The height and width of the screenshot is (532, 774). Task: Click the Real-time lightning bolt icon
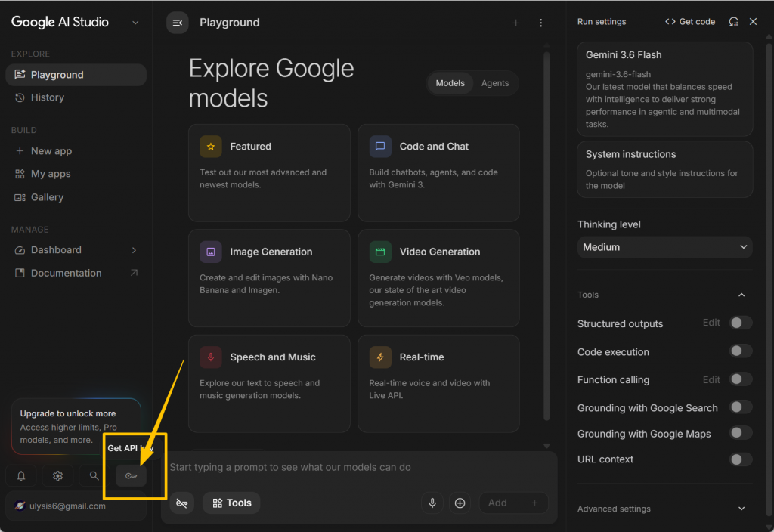[x=380, y=357]
